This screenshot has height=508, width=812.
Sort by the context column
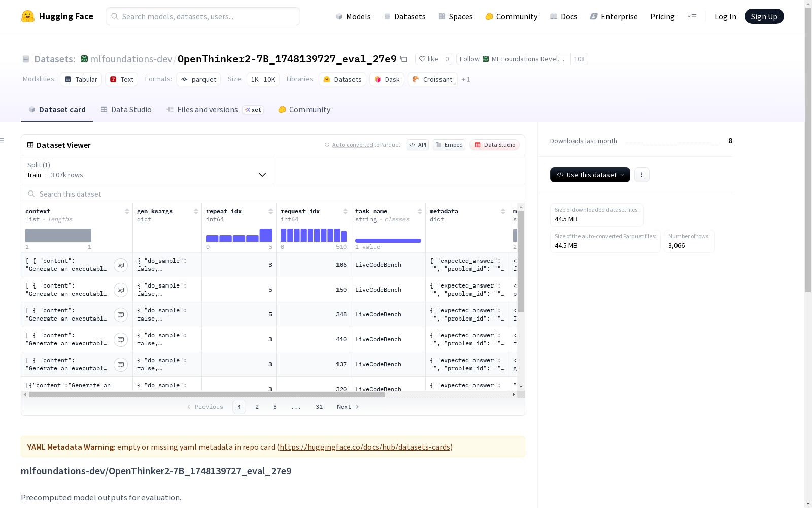(127, 211)
